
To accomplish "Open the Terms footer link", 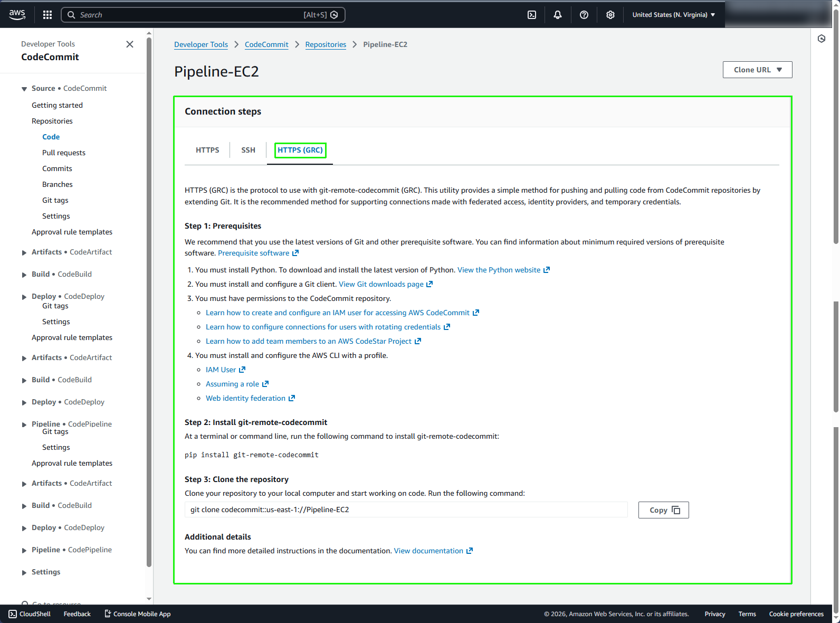I will click(x=747, y=614).
